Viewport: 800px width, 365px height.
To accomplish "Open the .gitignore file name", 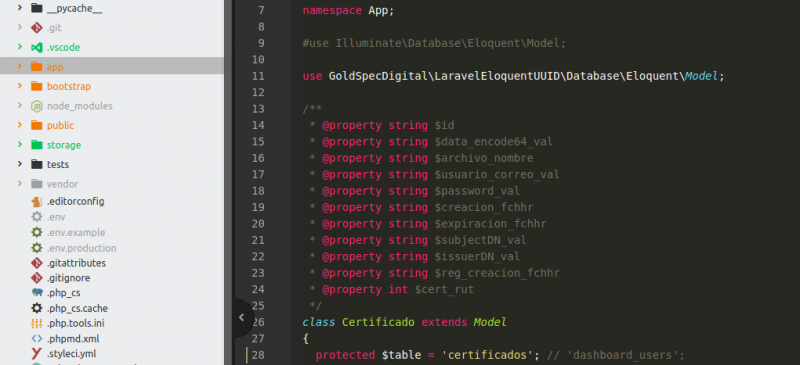I will click(x=68, y=278).
